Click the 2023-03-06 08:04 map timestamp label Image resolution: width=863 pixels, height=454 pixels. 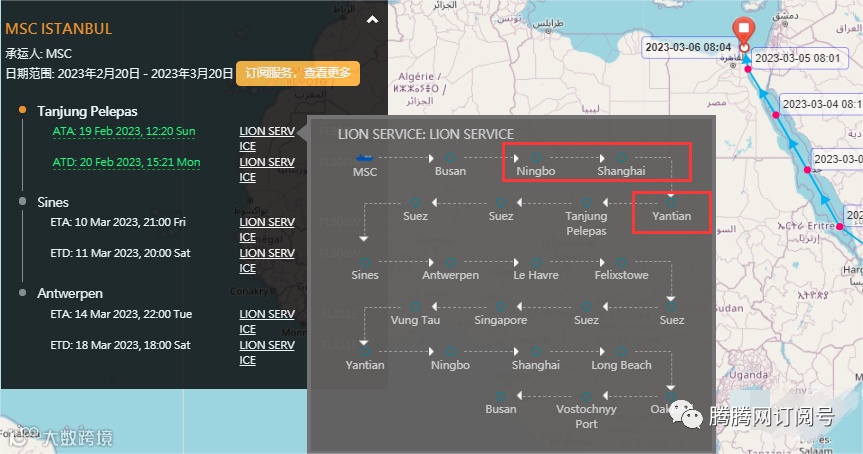688,47
